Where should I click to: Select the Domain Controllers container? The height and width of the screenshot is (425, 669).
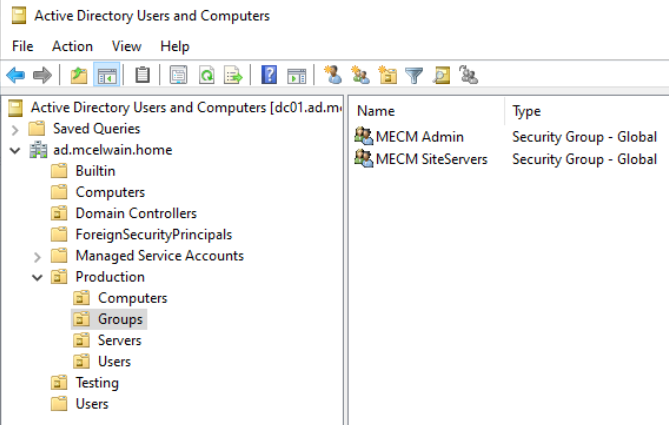point(135,213)
